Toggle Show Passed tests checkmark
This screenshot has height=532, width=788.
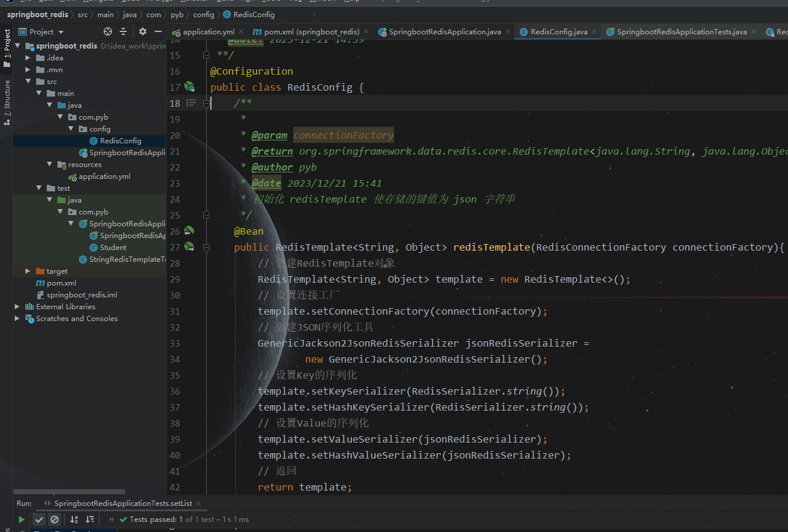click(39, 520)
